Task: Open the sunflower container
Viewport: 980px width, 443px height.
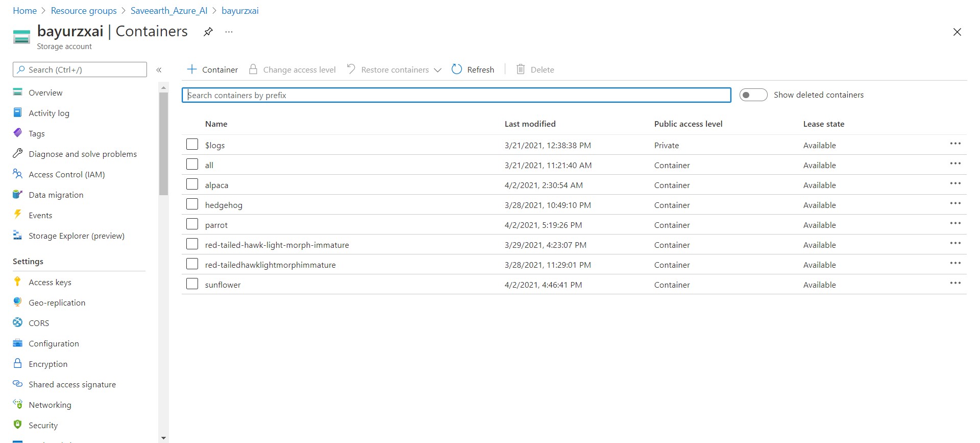Action: coord(223,285)
